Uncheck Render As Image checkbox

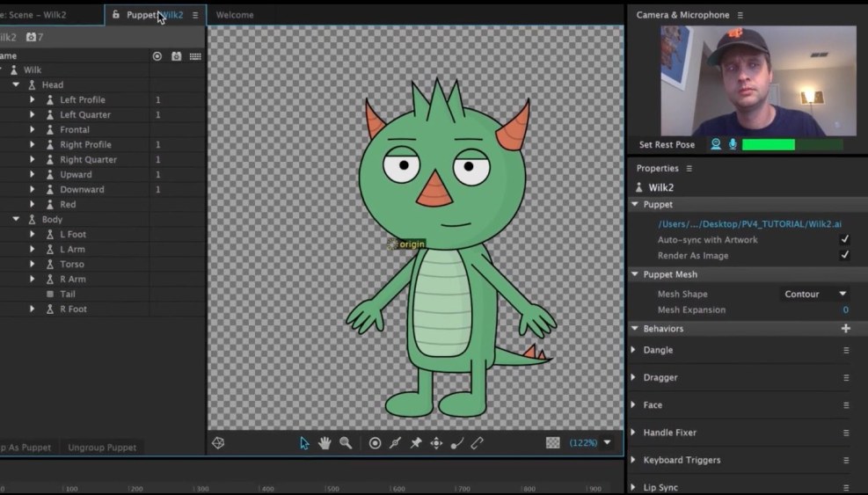(x=844, y=255)
